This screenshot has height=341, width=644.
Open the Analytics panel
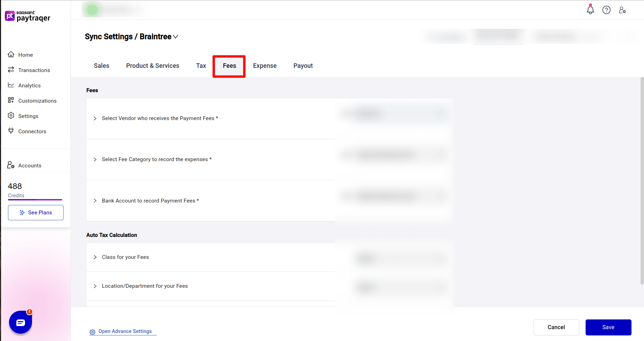(30, 85)
